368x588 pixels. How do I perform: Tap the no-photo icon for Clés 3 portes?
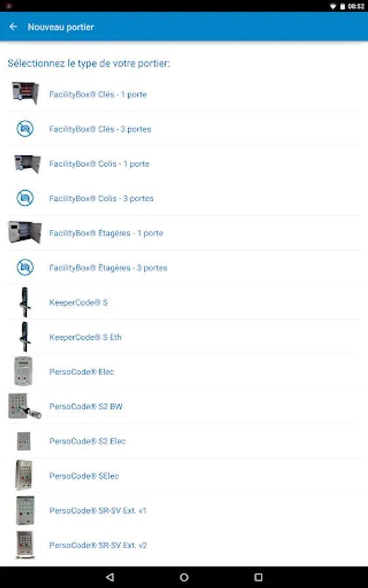click(25, 129)
